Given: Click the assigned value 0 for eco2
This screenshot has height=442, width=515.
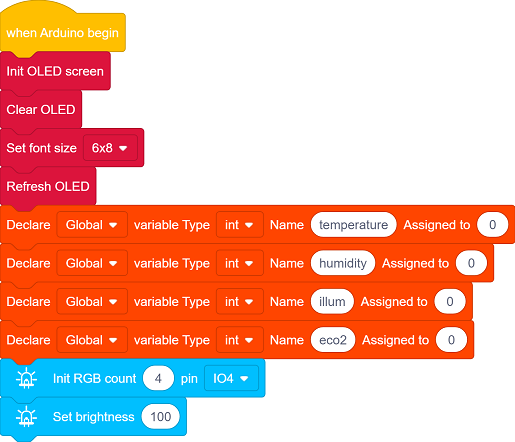Looking at the screenshot, I should coord(451,340).
